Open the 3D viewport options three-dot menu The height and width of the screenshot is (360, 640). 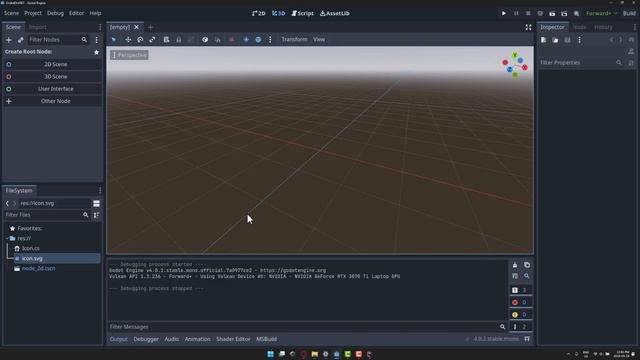click(x=270, y=40)
